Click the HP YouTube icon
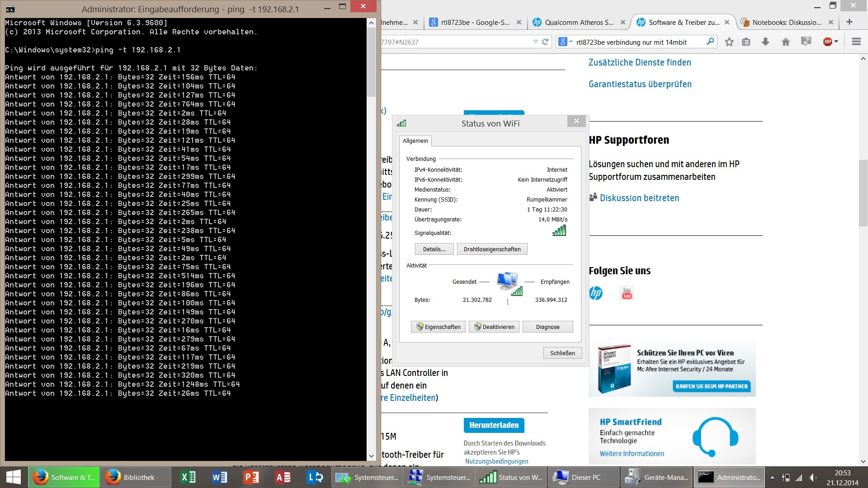The height and width of the screenshot is (488, 868). coord(627,293)
